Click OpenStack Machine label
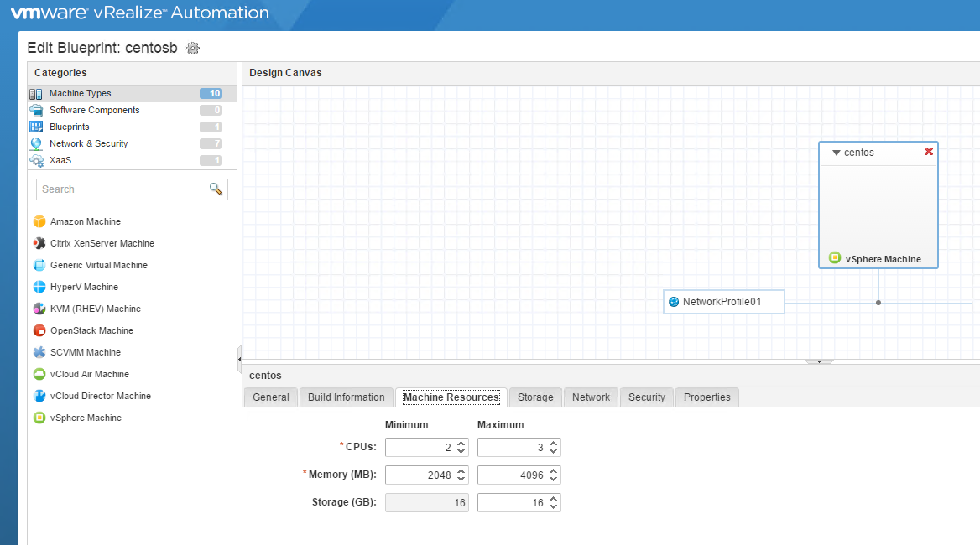The image size is (980, 545). tap(92, 331)
